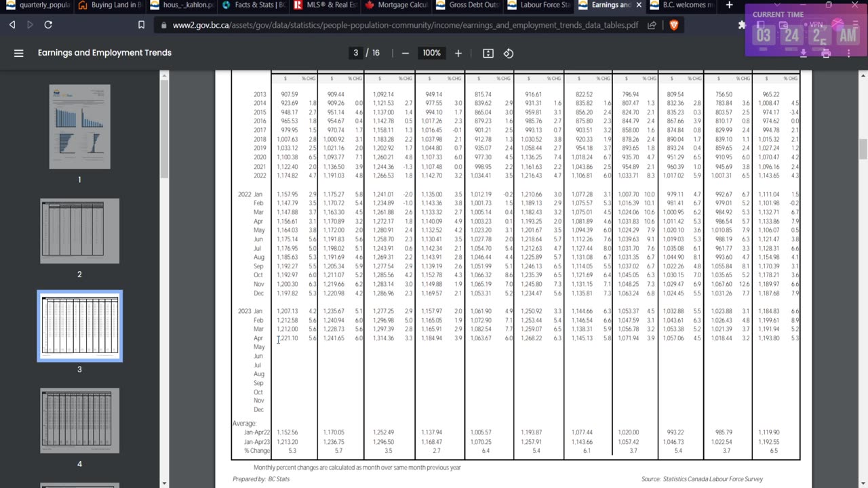Click the Jan-Apr22 average label
The image size is (868, 488).
[x=256, y=432]
